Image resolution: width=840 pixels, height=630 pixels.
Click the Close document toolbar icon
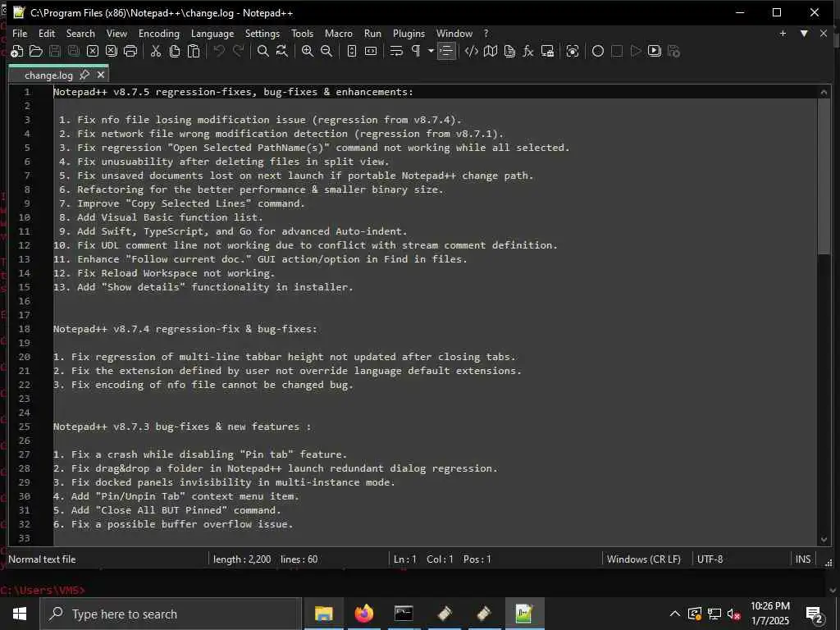(93, 52)
